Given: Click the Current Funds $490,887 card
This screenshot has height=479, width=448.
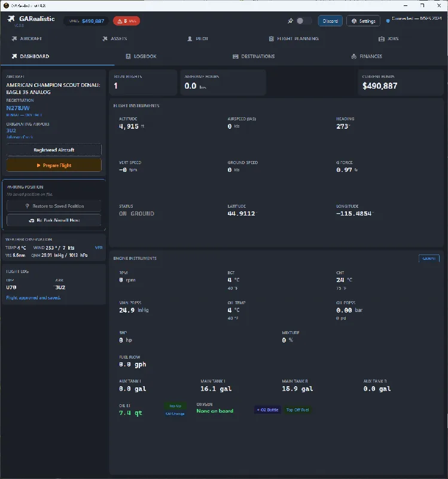Looking at the screenshot, I should [x=400, y=83].
